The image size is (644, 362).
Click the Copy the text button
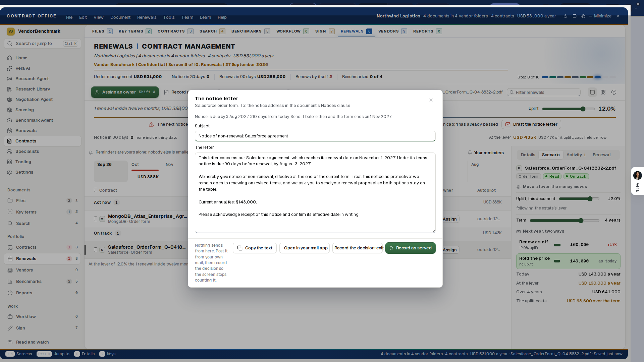tap(255, 248)
